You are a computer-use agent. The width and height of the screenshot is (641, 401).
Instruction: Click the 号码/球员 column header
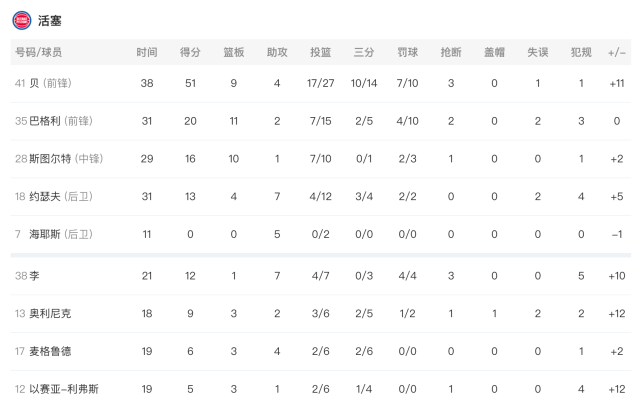(x=38, y=52)
